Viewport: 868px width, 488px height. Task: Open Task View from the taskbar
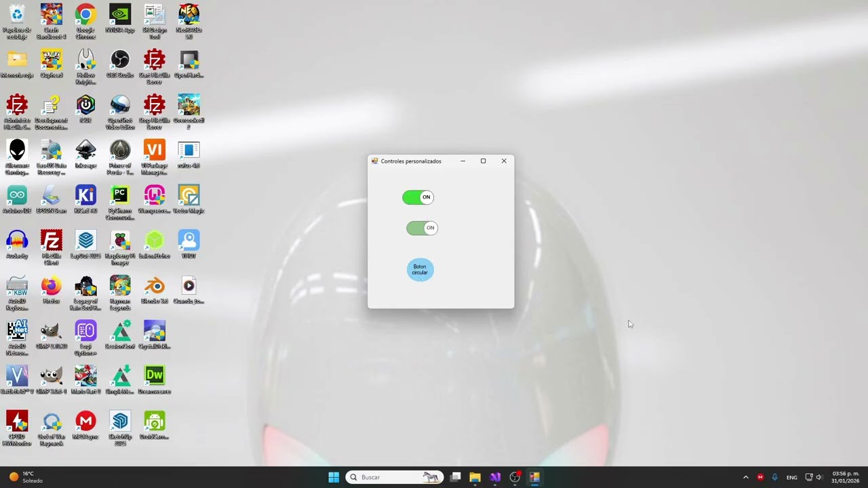pos(456,477)
